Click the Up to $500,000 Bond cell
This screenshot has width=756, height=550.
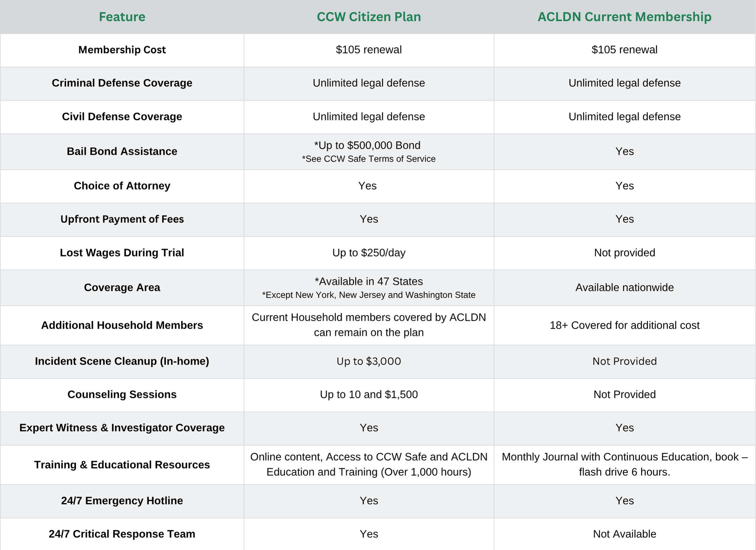coord(369,146)
